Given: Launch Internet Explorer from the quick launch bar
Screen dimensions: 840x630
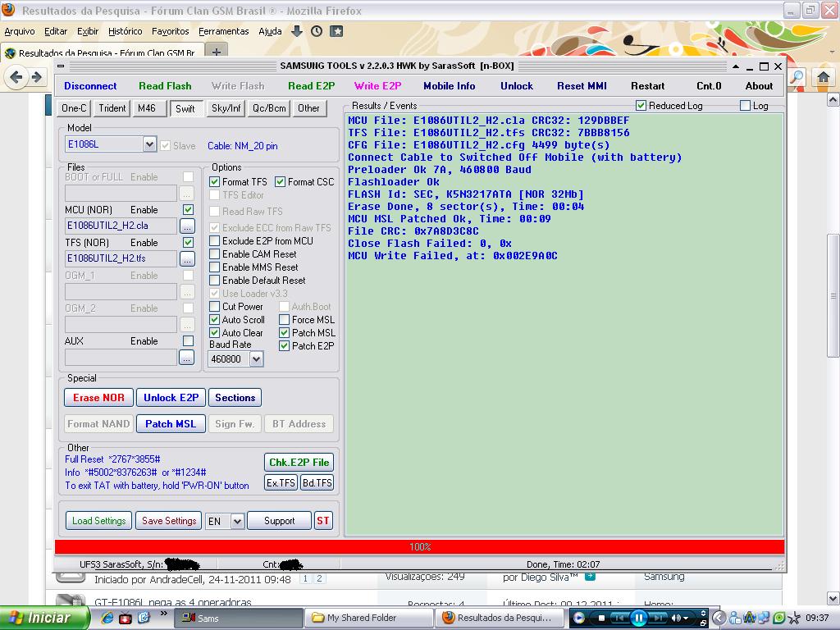Looking at the screenshot, I should coord(107,618).
